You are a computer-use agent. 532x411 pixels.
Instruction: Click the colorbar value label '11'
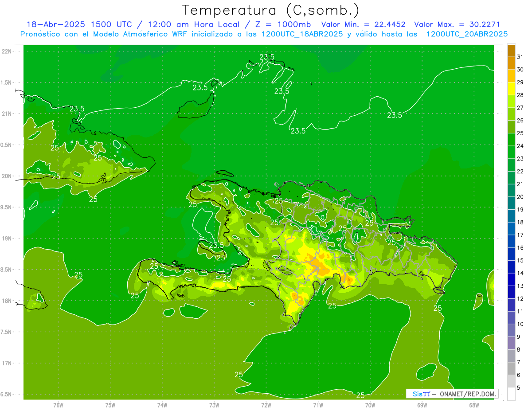[x=520, y=311]
